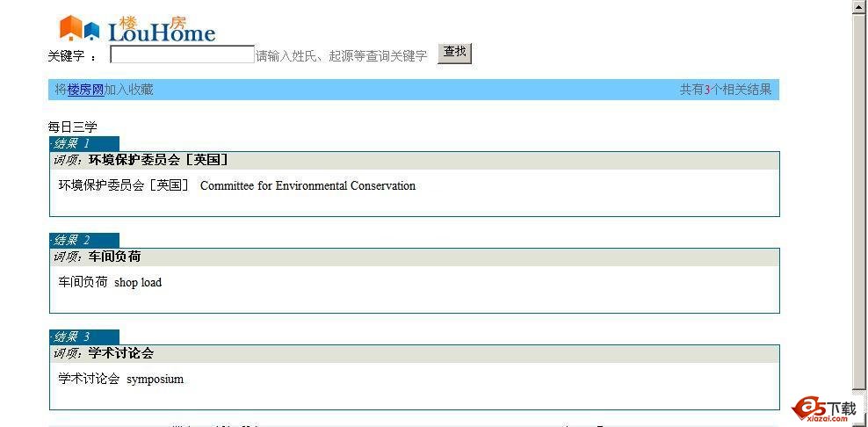Click the Committee for Environmental Conservation translation
This screenshot has width=868, height=427.
click(x=307, y=186)
